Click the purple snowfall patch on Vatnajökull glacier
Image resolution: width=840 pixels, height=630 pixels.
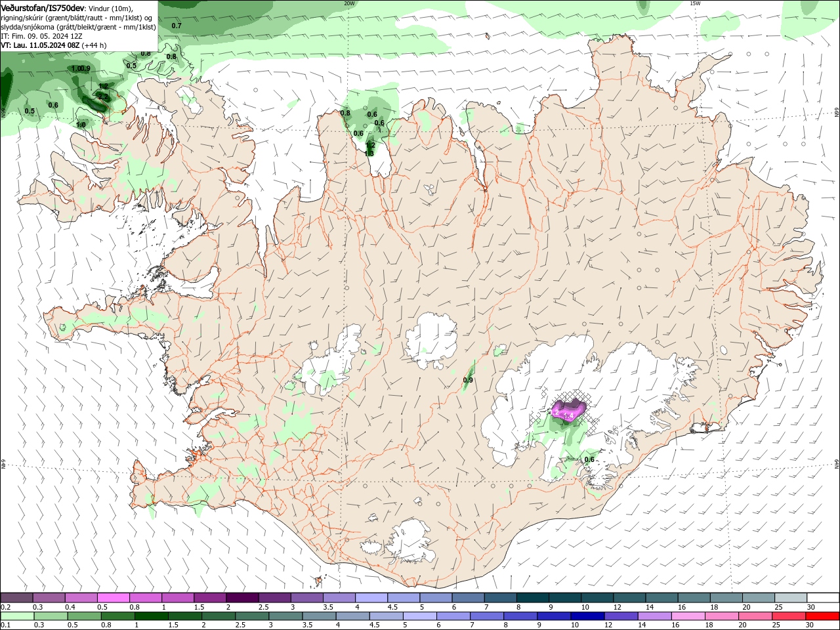(568, 411)
